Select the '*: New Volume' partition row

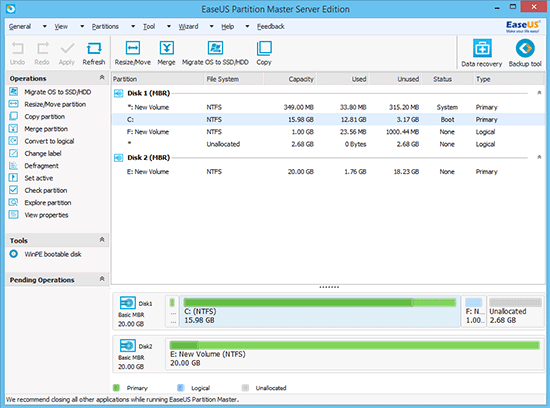[328, 107]
